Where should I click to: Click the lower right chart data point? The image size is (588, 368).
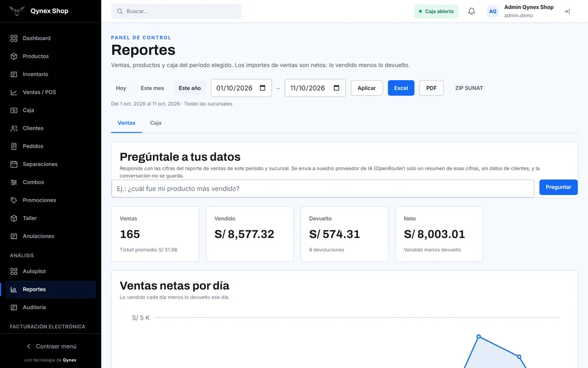(x=519, y=356)
